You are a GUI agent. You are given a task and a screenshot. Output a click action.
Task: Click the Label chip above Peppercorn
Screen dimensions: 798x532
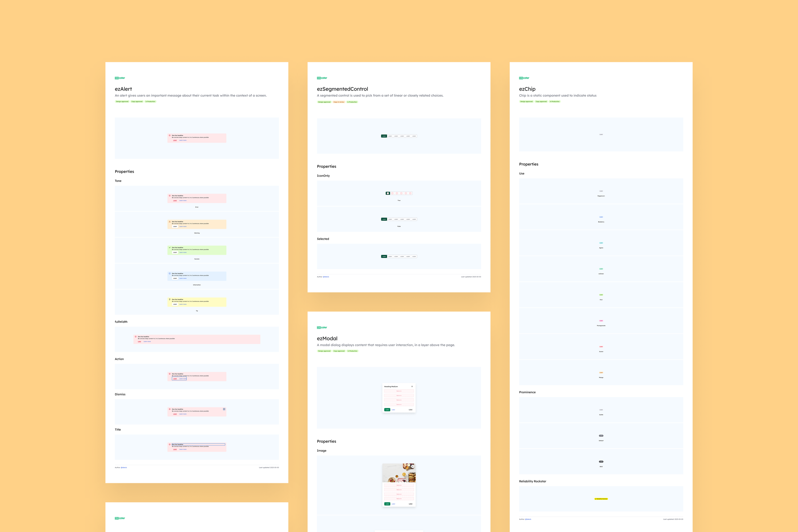(601, 191)
